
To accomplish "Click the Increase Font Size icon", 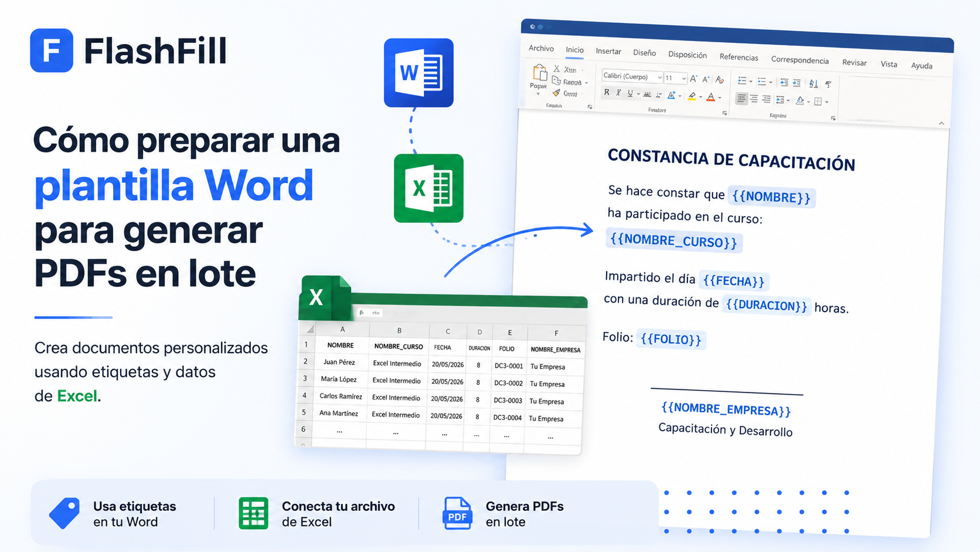I will tap(693, 79).
